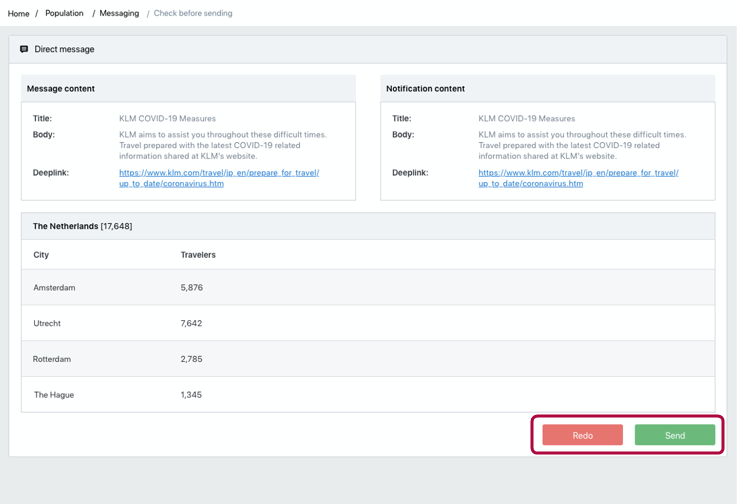
Task: Click the body text in Message content
Action: point(223,145)
